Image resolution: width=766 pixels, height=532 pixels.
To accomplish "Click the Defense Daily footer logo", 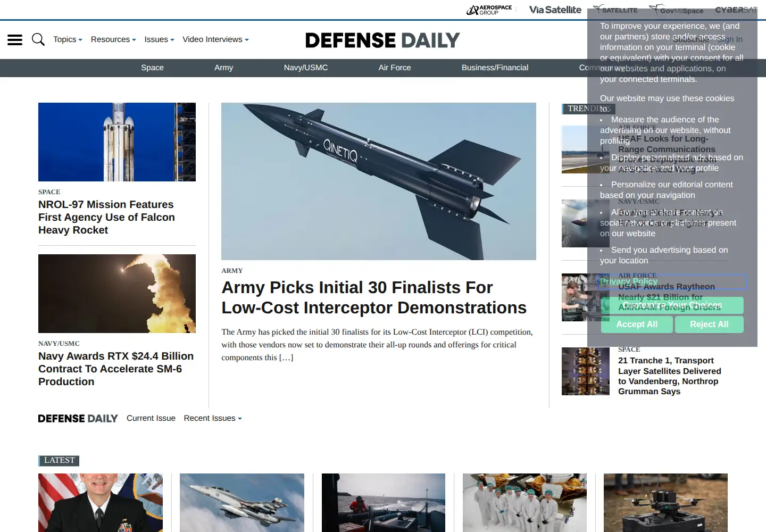I will [x=78, y=419].
